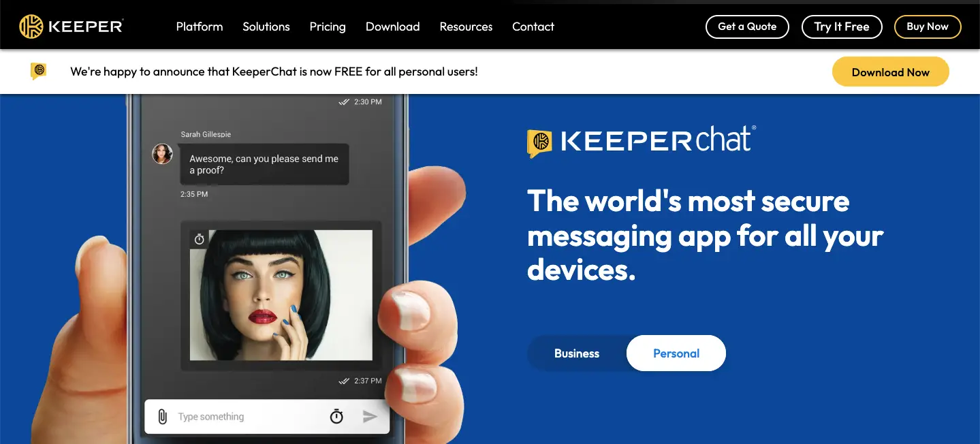Open the Platform menu

click(200, 27)
